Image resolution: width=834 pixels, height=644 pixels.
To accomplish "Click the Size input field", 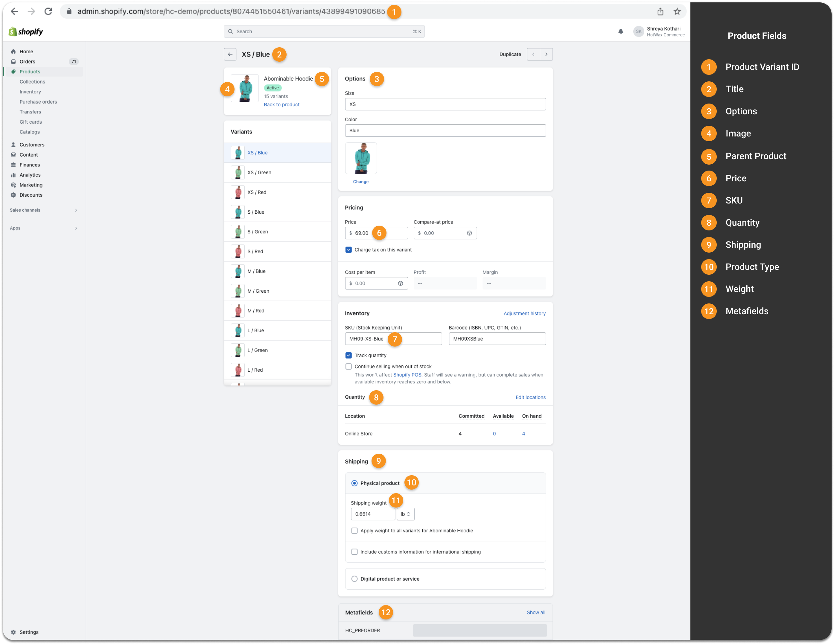I will 445,104.
